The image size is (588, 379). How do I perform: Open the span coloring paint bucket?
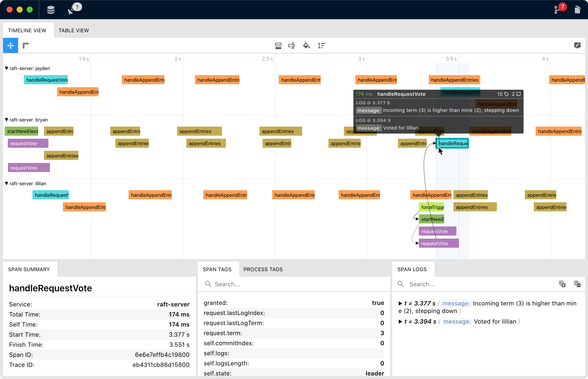306,46
